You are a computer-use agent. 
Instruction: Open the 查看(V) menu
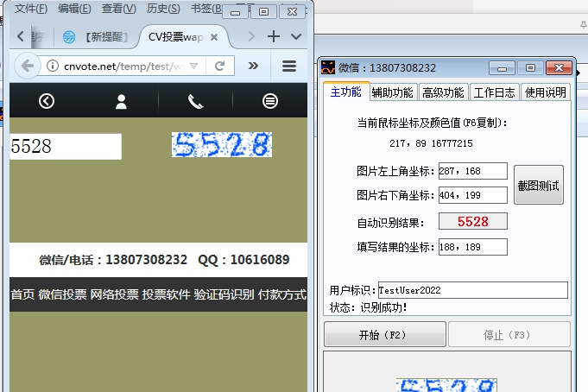(119, 9)
